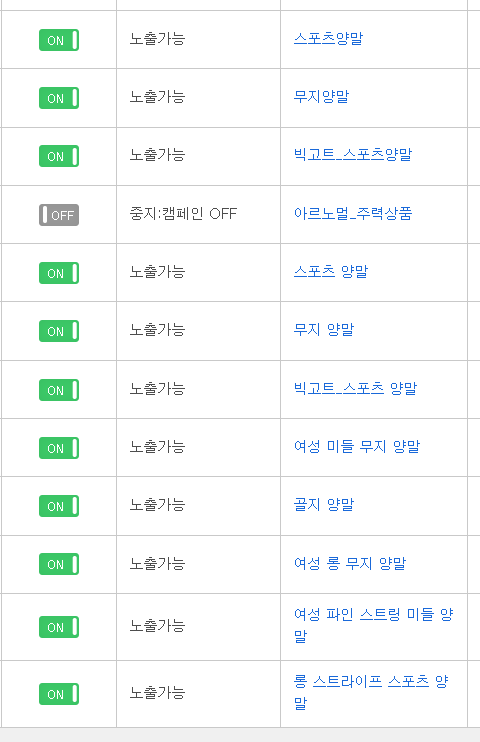Click the 스포츠 양말 link written with space
The image size is (480, 742).
330,271
